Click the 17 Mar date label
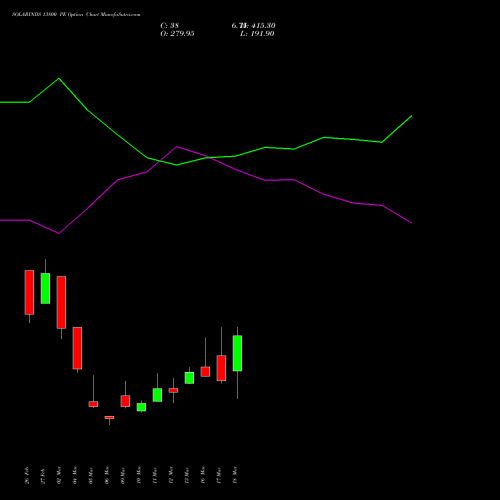 coord(219,475)
